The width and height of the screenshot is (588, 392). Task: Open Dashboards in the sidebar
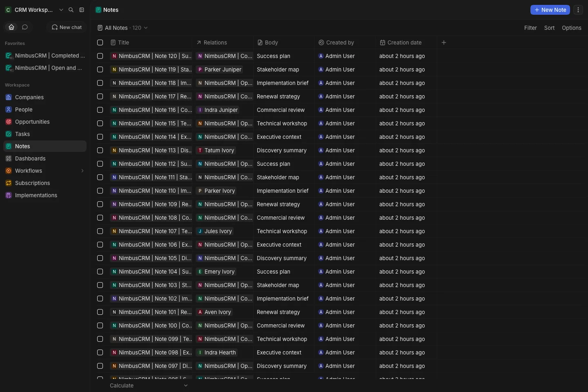[x=45, y=158]
